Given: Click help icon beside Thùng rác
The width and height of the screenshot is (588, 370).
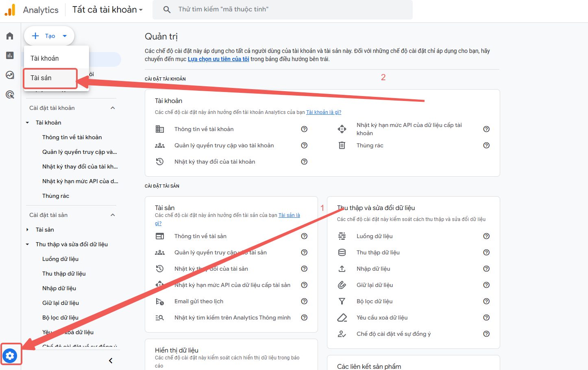Looking at the screenshot, I should click(486, 145).
